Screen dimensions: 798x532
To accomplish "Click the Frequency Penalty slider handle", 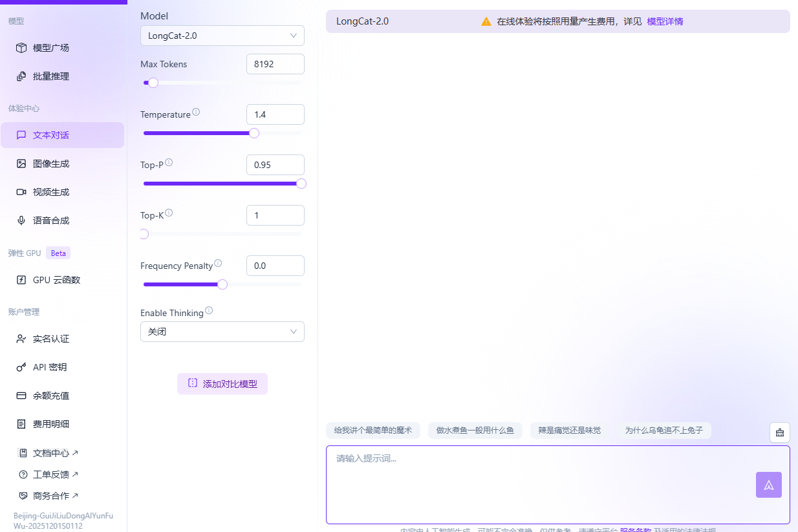I will tap(222, 284).
